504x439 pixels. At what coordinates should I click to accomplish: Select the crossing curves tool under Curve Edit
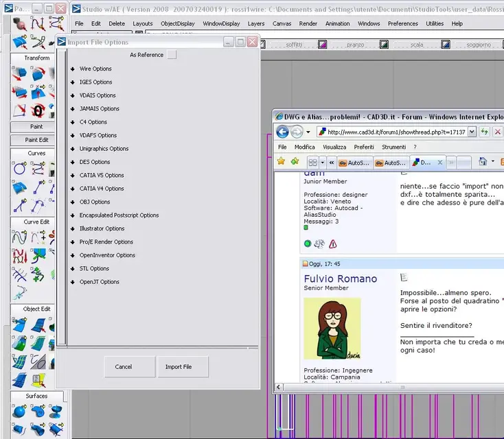click(x=20, y=274)
